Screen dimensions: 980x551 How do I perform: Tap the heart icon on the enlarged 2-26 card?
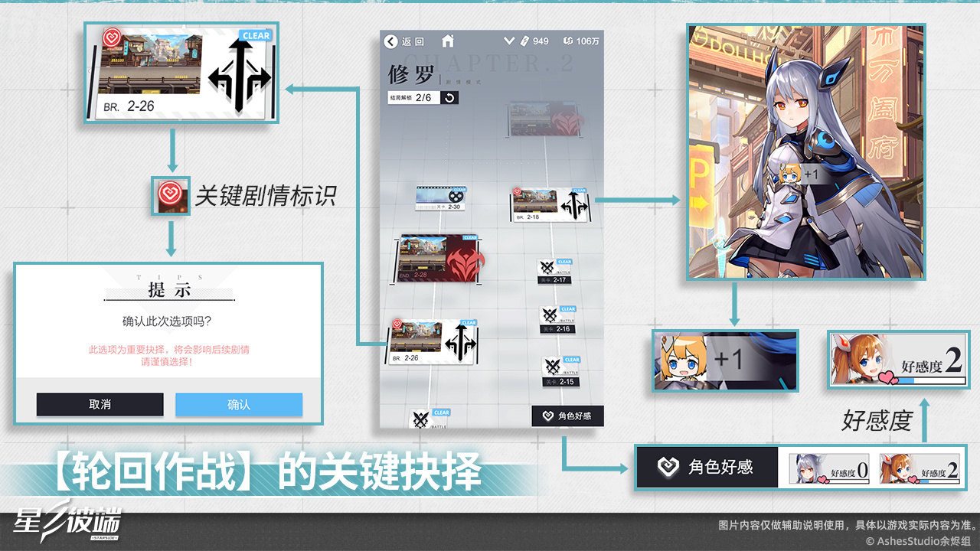(x=113, y=38)
